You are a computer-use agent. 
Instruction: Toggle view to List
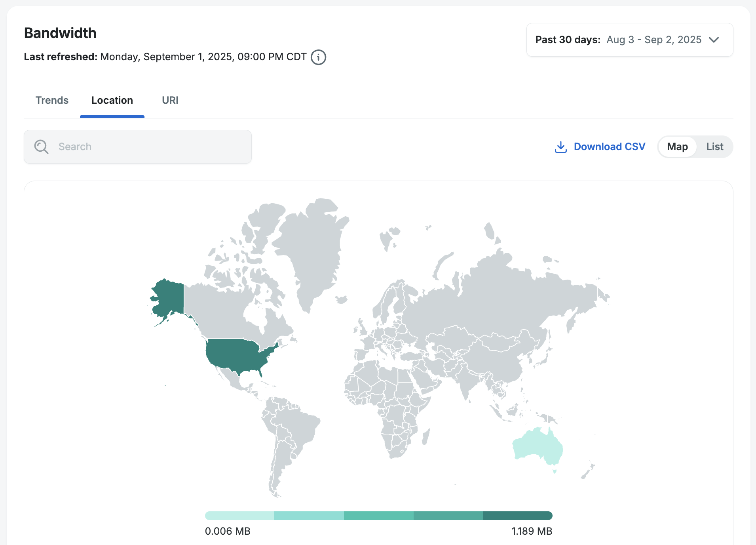tap(714, 147)
